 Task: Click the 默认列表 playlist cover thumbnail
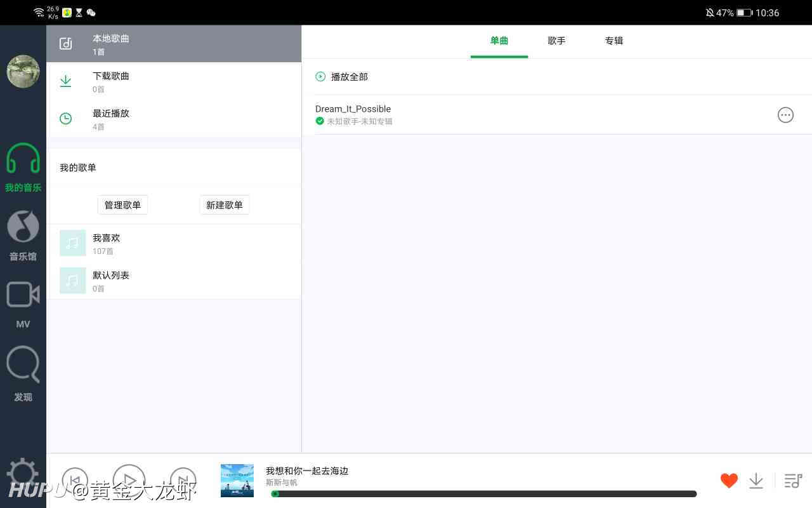[x=72, y=281]
